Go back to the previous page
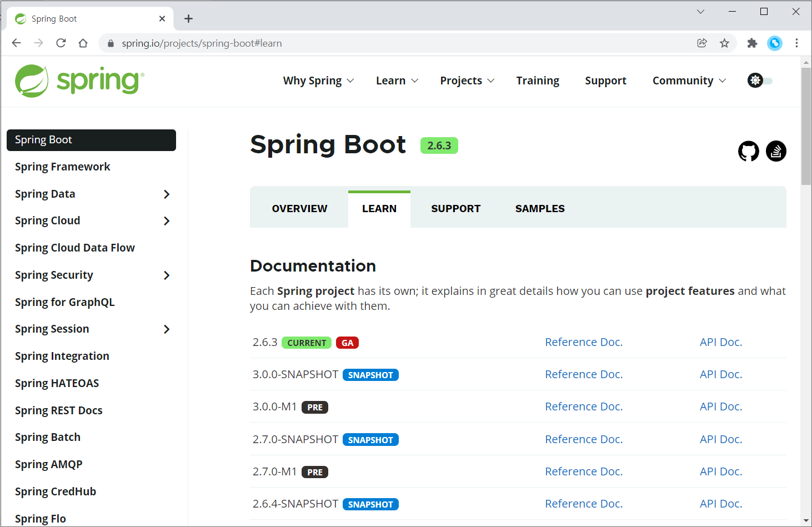This screenshot has width=812, height=527. point(16,43)
